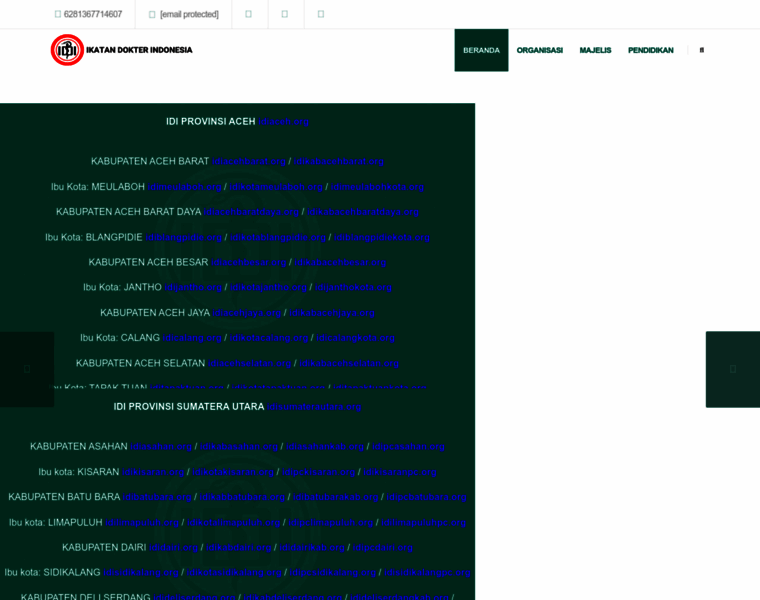Viewport: 760px width, 600px height.
Task: Open the idipckisaran.org link
Action: pyautogui.click(x=318, y=473)
